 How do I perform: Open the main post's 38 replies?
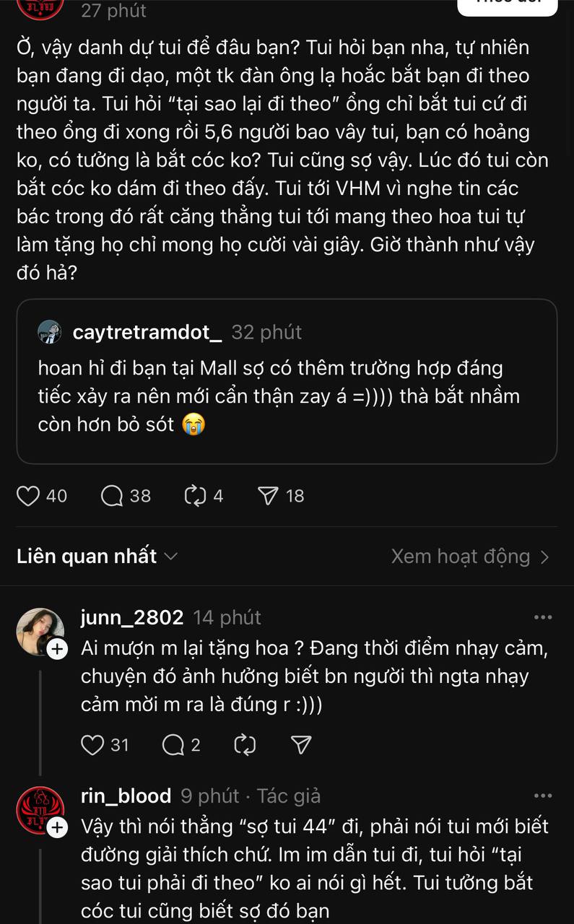[x=113, y=496]
